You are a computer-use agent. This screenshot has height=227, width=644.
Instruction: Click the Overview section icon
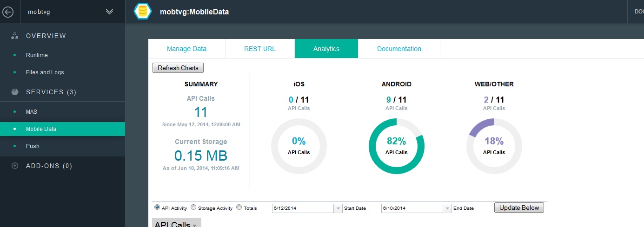(15, 36)
